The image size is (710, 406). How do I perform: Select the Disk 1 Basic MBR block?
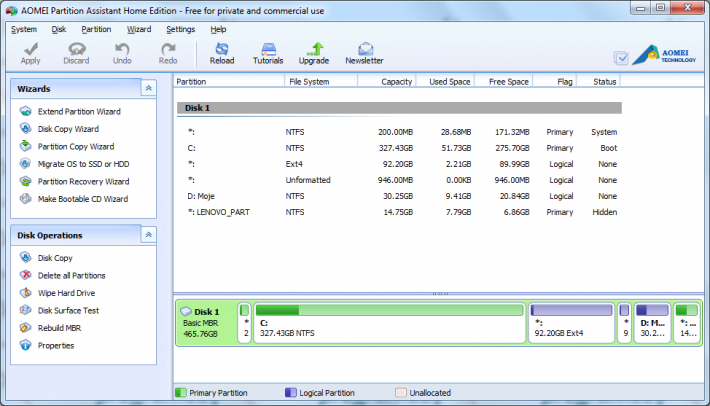(x=206, y=323)
